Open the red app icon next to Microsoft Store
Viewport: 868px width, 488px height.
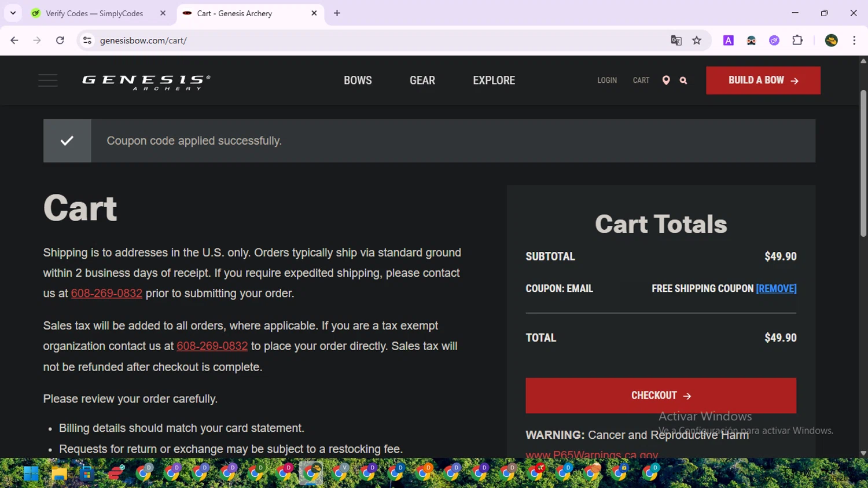coord(115,474)
